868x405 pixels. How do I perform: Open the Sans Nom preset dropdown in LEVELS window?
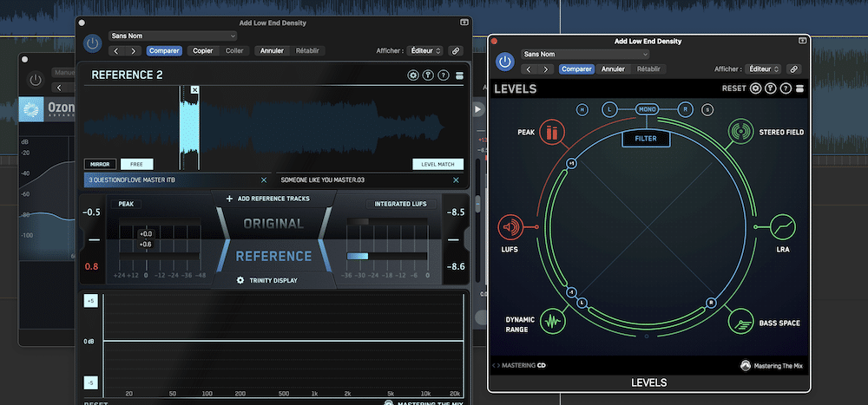click(x=585, y=55)
